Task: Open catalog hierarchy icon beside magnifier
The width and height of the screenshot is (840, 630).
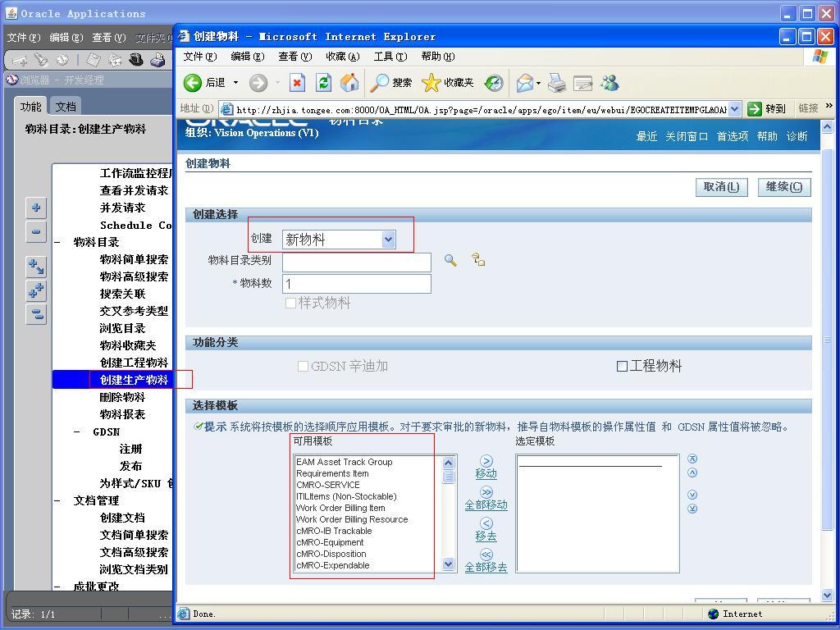Action: [478, 259]
